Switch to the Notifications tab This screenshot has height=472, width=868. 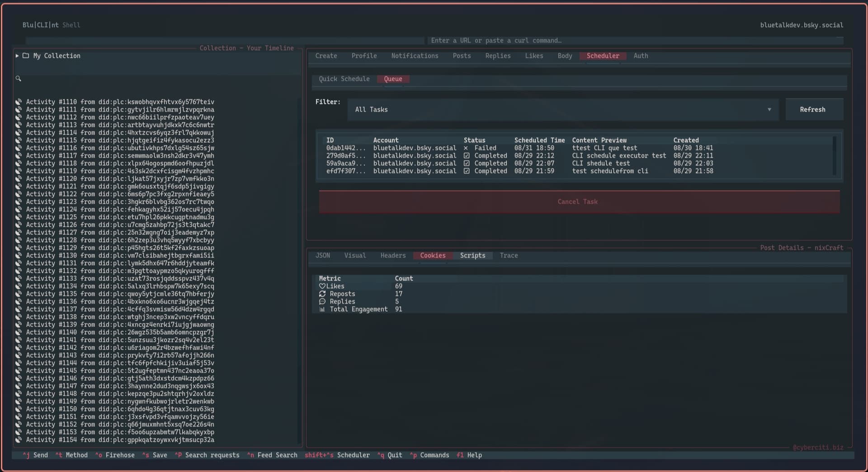[415, 56]
